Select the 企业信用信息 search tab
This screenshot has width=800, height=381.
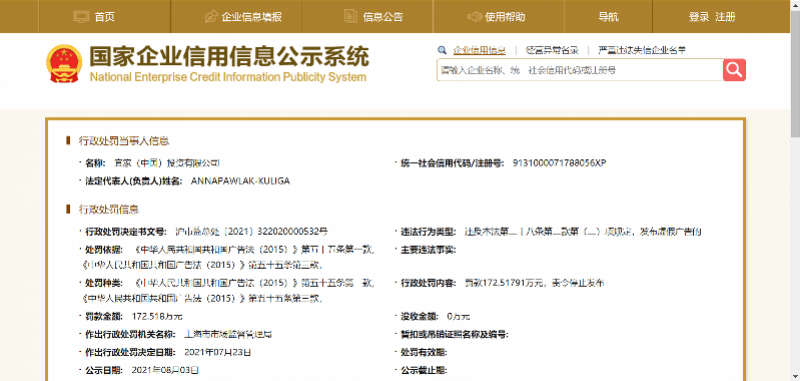click(480, 50)
